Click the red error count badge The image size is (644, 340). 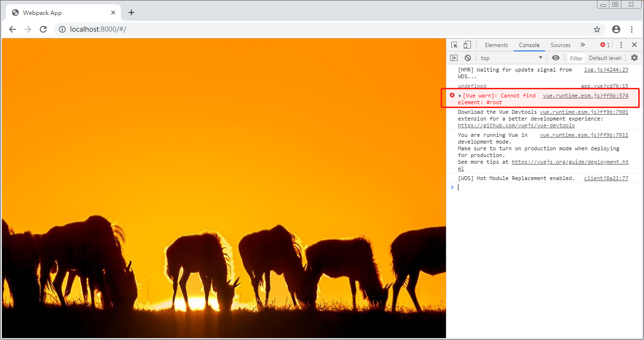click(605, 45)
